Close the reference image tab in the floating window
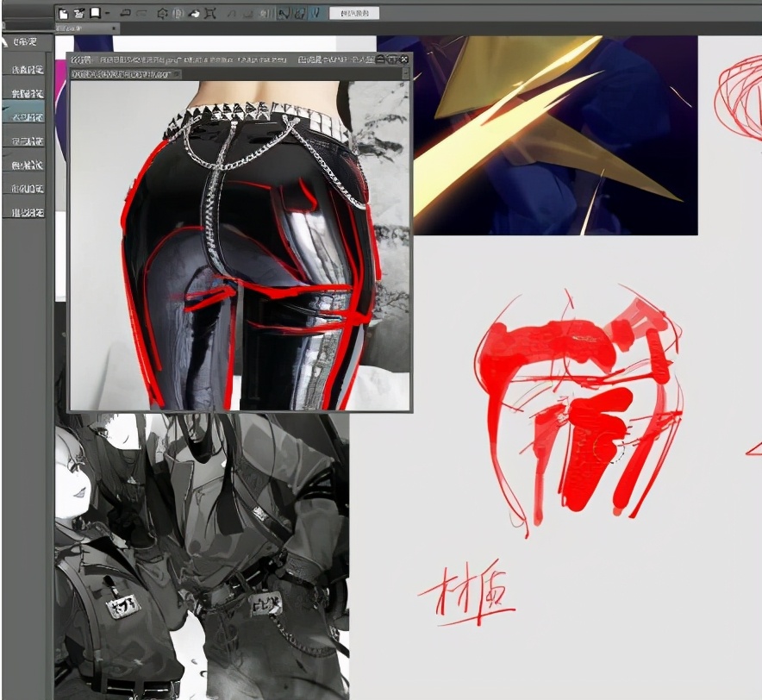The width and height of the screenshot is (762, 700). click(x=177, y=74)
